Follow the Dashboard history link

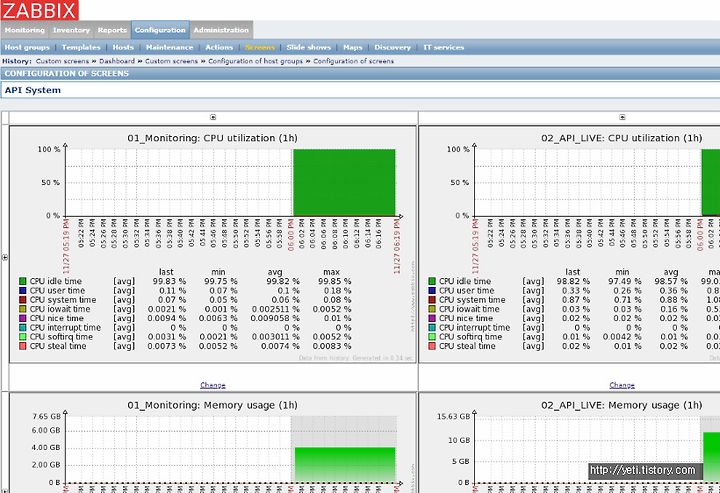(117, 61)
